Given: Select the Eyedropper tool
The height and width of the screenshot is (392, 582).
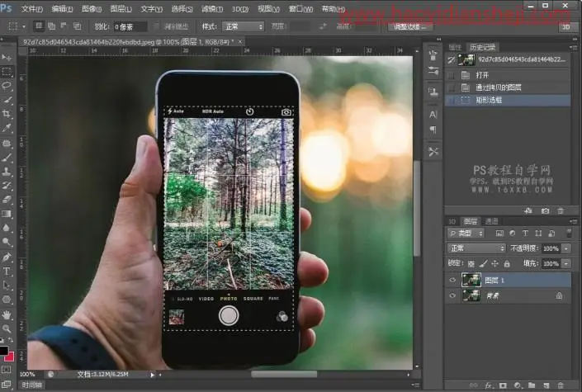Looking at the screenshot, I should click(7, 128).
